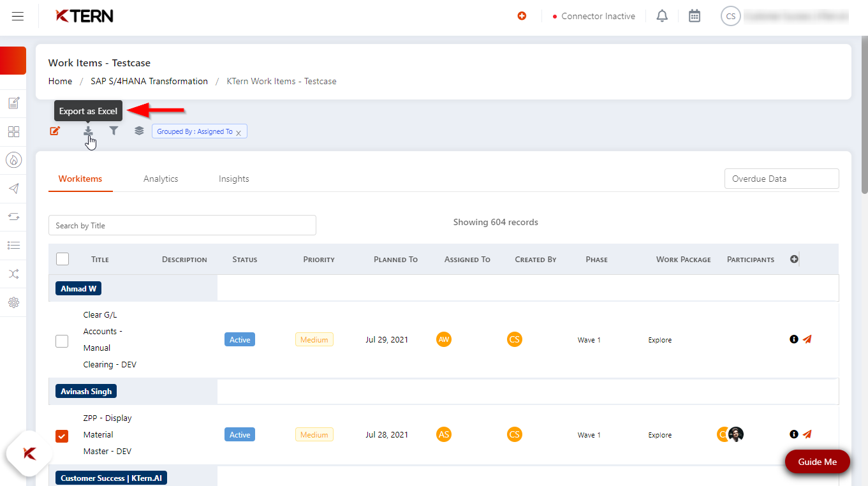
Task: Open the list sidebar icon
Action: coord(13,246)
